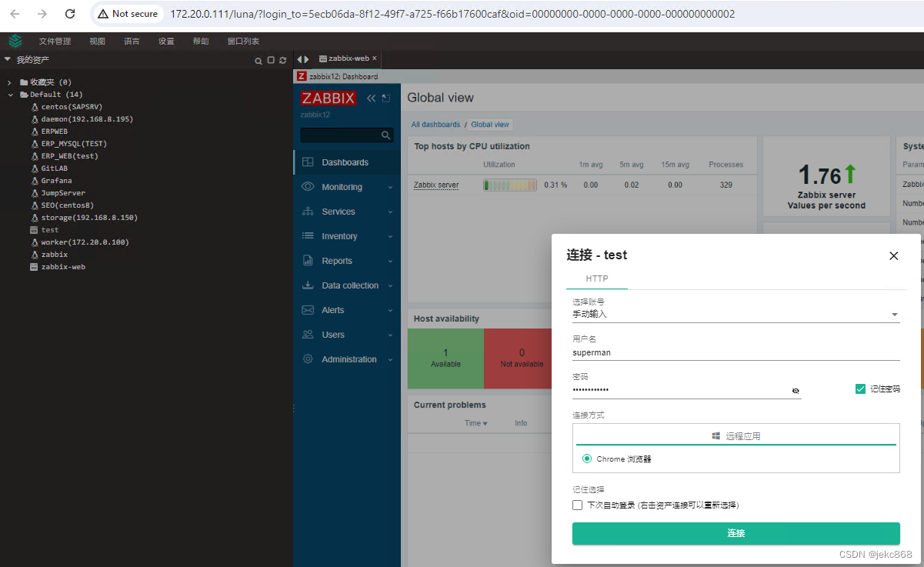The width and height of the screenshot is (924, 567).
Task: Collapse the my assets panel triangle
Action: pos(8,59)
